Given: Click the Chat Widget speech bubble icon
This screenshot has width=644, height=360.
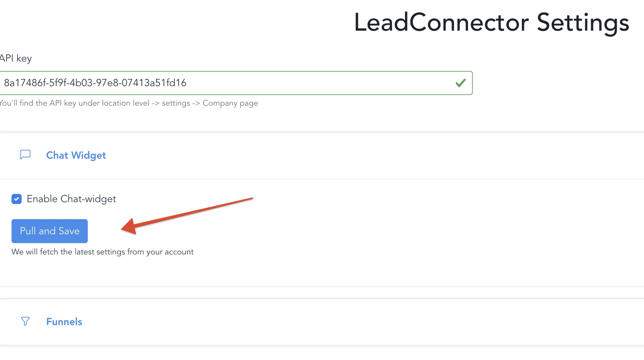Looking at the screenshot, I should [25, 155].
